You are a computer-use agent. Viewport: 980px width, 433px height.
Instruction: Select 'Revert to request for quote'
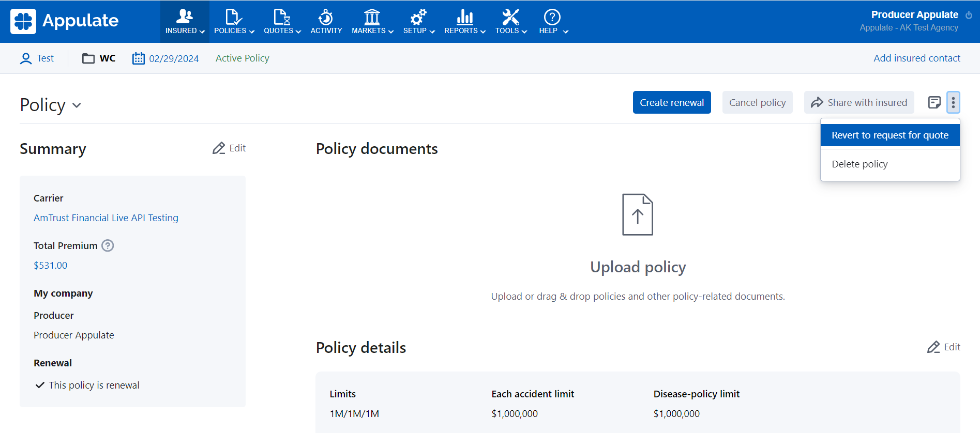[889, 135]
